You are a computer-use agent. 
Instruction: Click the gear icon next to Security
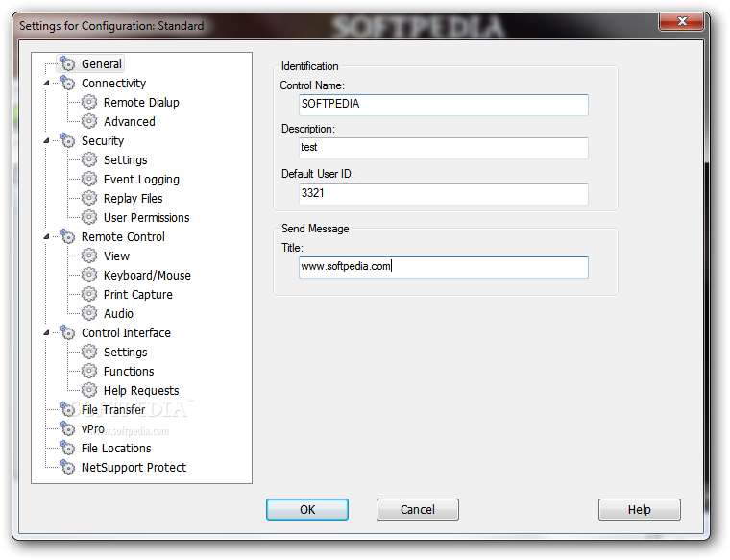click(67, 140)
